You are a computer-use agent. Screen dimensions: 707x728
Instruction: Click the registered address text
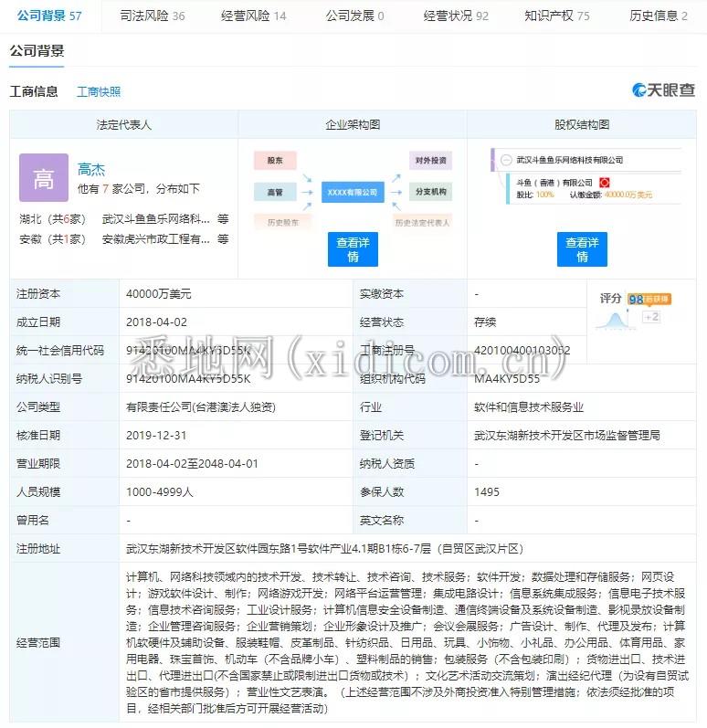coord(325,549)
